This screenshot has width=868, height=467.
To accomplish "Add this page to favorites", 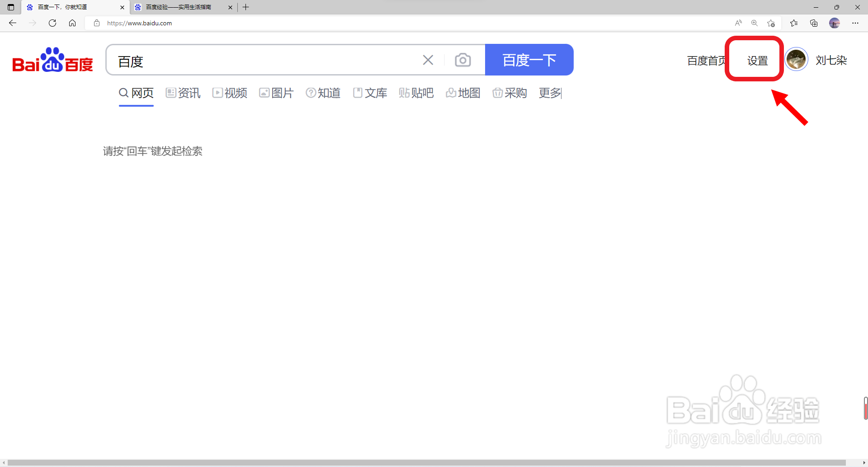I will 771,23.
